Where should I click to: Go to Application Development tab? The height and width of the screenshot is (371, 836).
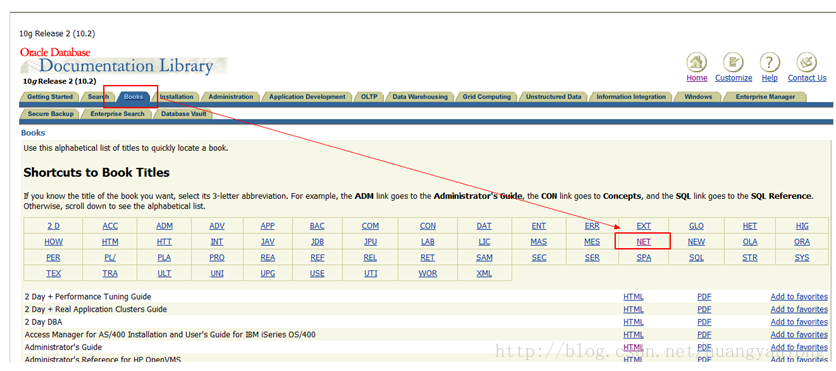click(307, 97)
